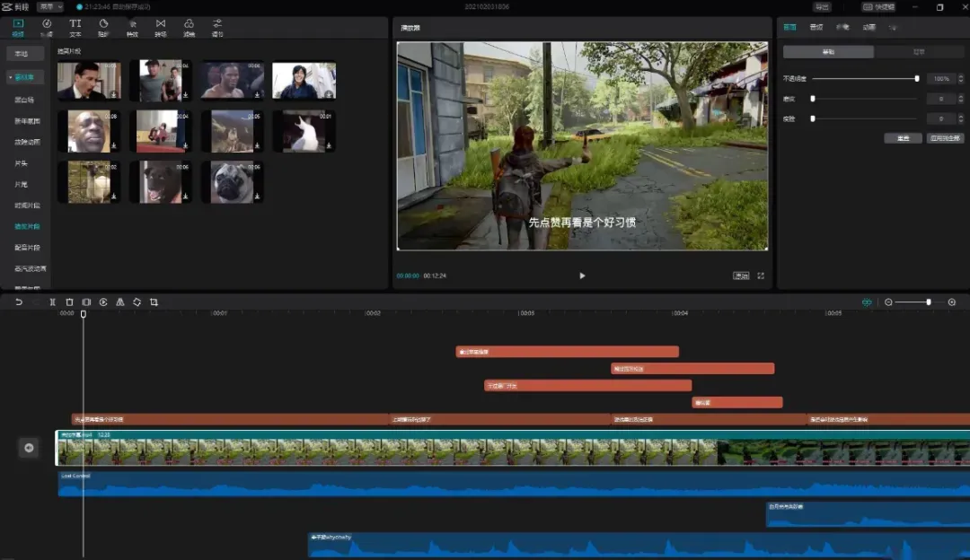Screen dimensions: 970x560
Task: Open the menu (菜单) dropdown in title bar
Action: point(49,6)
